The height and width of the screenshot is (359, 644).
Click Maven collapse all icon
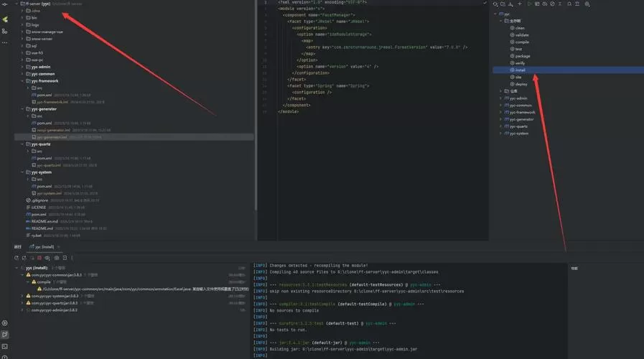[x=560, y=4]
